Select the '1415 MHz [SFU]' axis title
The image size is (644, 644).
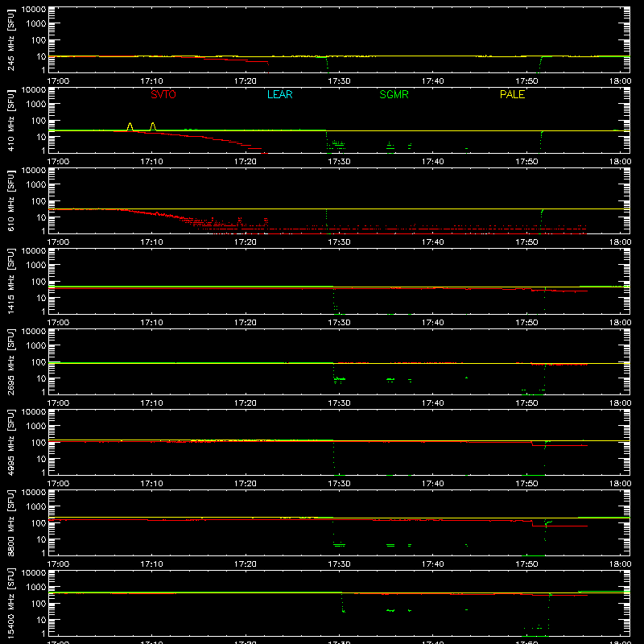10,281
